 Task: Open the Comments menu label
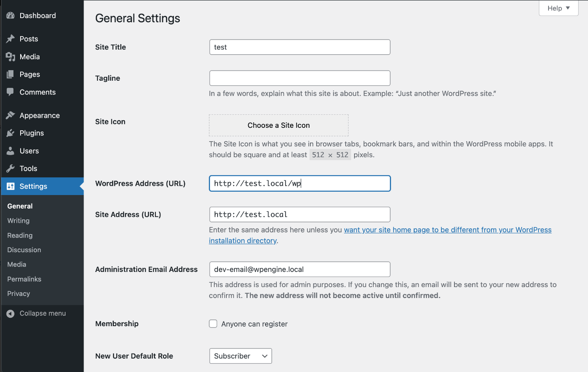click(38, 92)
